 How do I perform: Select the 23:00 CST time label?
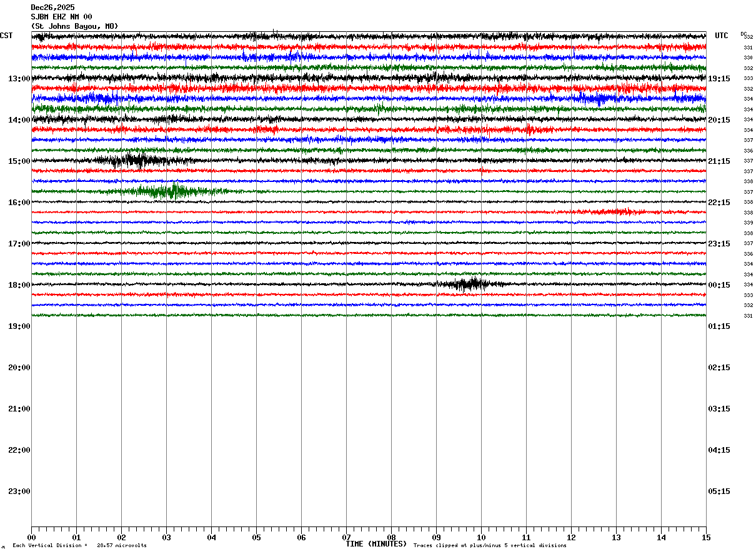point(19,491)
